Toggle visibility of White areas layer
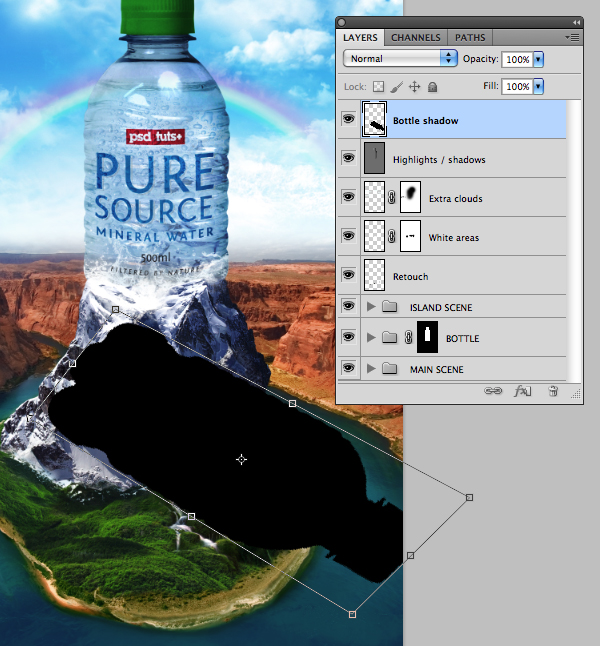 (x=348, y=235)
